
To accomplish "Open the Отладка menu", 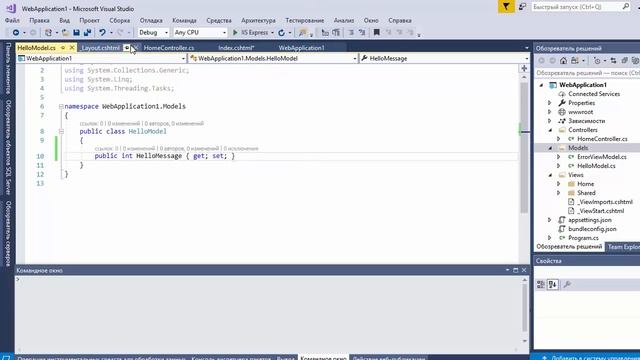I will [151, 20].
